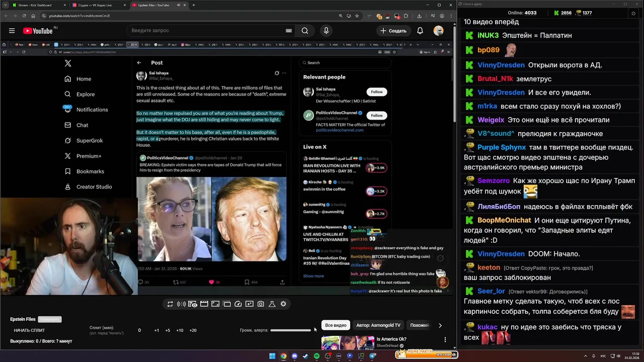Open Spotify from the taskbar
This screenshot has width=644, height=362.
click(x=316, y=356)
